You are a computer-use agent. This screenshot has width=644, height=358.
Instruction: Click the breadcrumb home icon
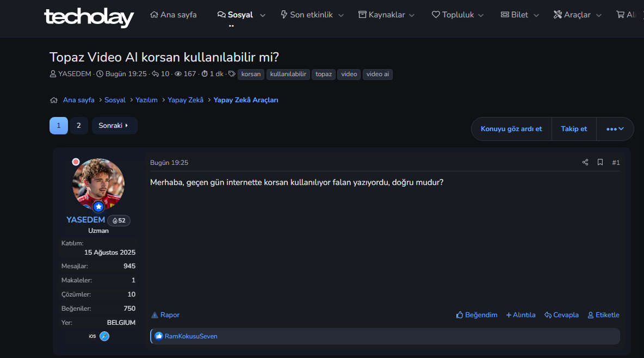tap(54, 100)
